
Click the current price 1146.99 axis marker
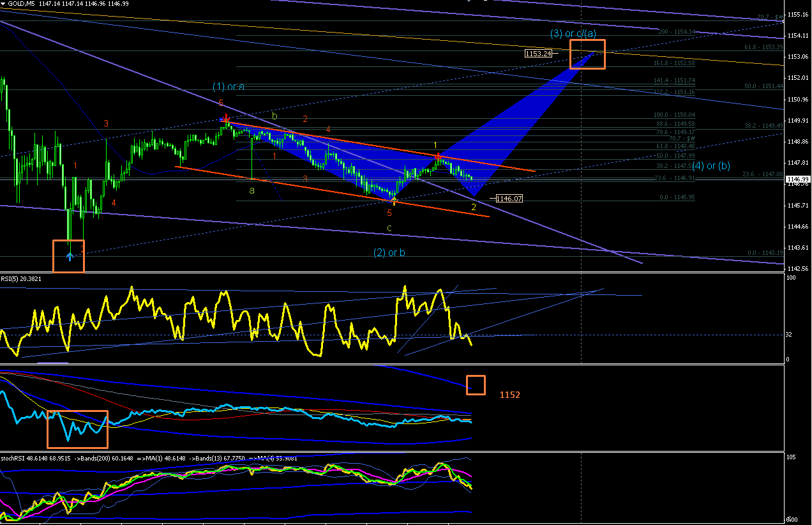[798, 179]
